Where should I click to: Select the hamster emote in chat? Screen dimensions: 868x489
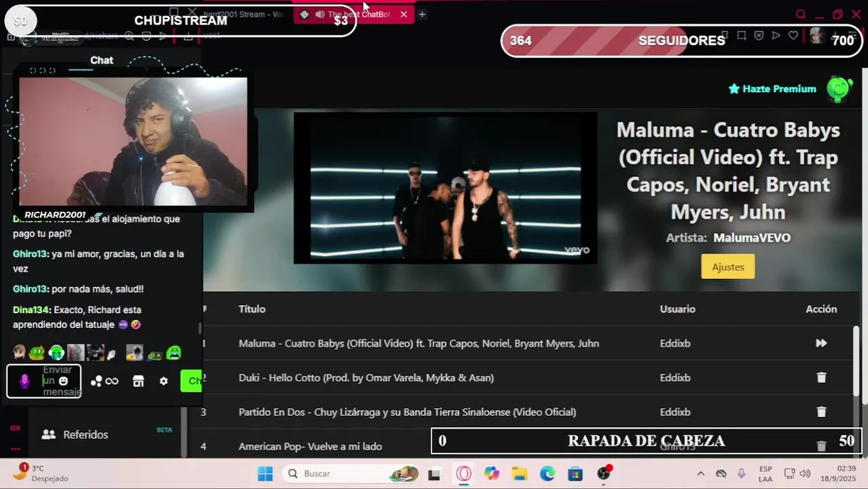point(19,352)
